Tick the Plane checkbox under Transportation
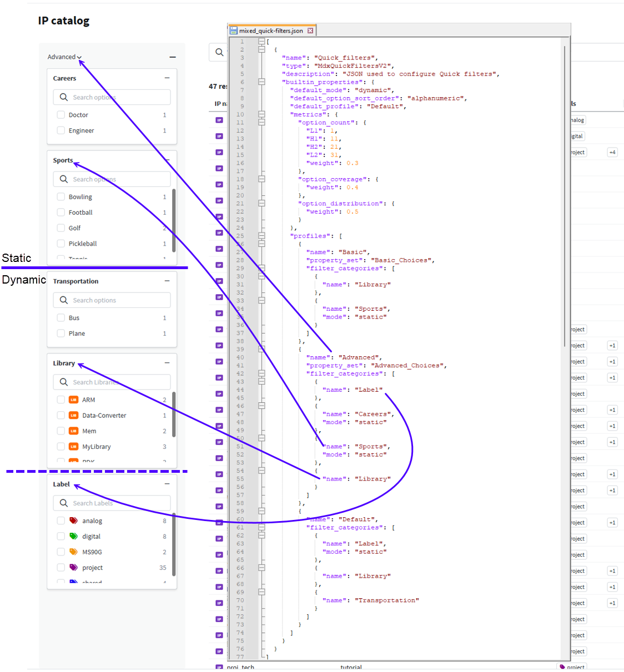This screenshot has height=672, width=624. click(x=61, y=334)
